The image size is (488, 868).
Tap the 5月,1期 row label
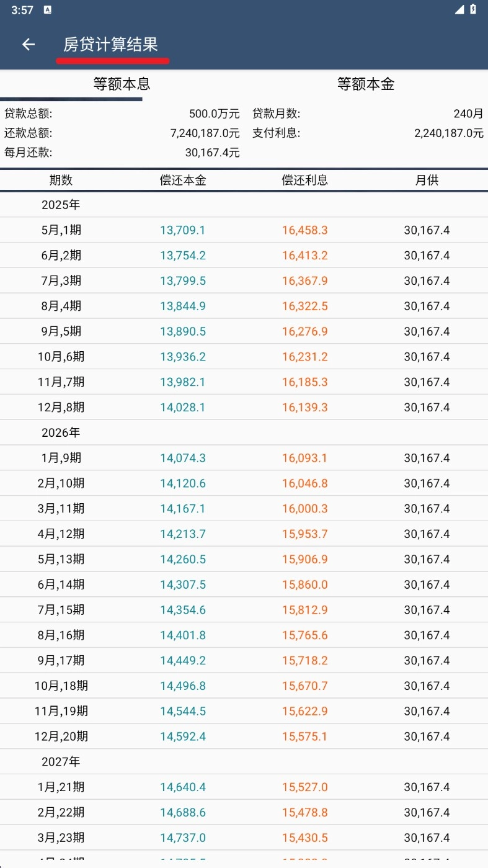[x=61, y=230]
